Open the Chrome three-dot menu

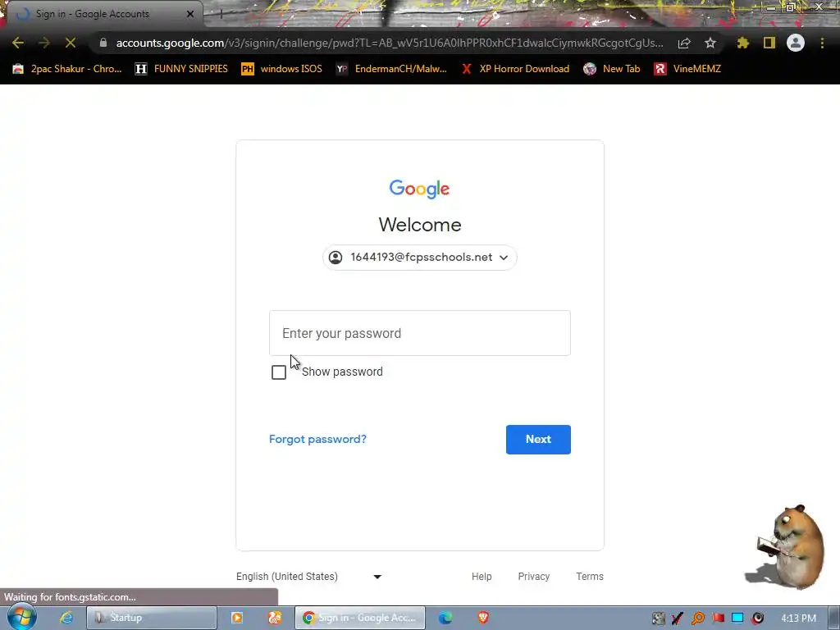pos(822,43)
